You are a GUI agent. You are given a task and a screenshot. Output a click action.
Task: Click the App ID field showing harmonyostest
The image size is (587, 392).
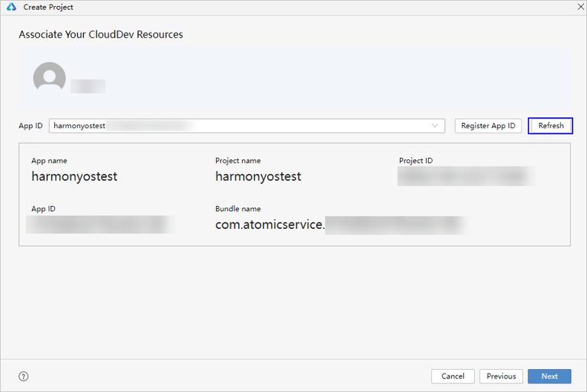(247, 126)
